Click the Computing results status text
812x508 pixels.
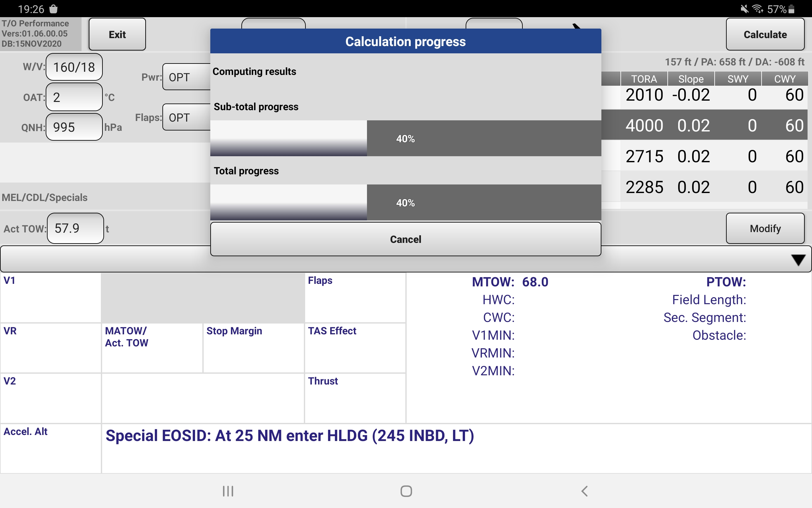(254, 71)
